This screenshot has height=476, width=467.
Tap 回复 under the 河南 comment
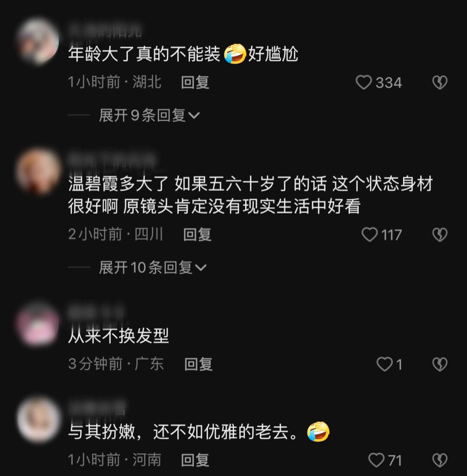pyautogui.click(x=195, y=460)
